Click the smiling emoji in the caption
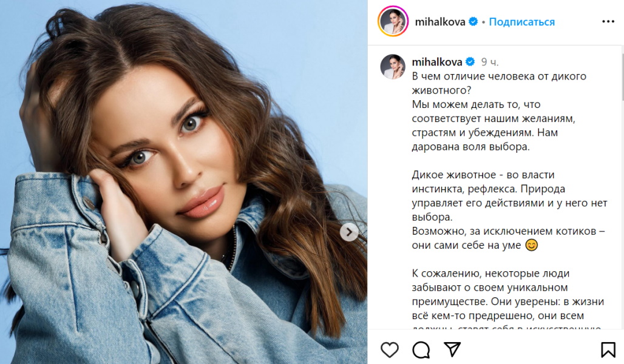The width and height of the screenshot is (624, 364). coord(532,245)
